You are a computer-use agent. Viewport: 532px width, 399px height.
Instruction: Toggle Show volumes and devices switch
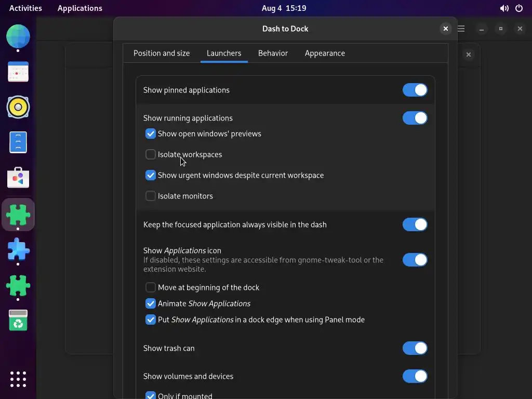click(x=415, y=376)
